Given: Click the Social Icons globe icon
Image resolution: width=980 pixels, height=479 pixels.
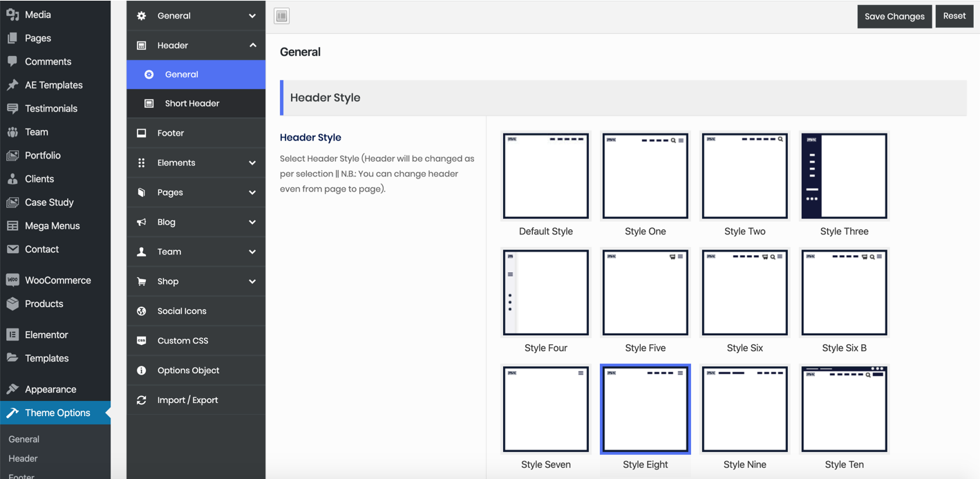Looking at the screenshot, I should [x=142, y=311].
